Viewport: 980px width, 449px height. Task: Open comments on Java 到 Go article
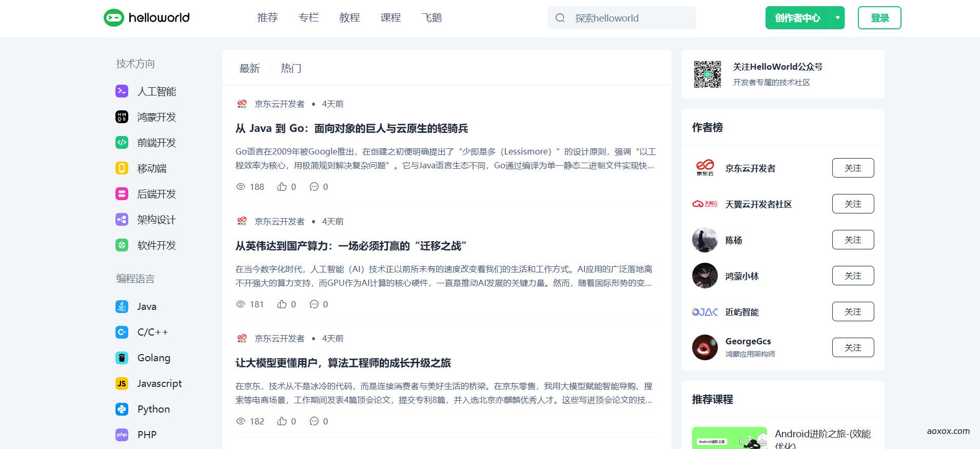[x=314, y=187]
